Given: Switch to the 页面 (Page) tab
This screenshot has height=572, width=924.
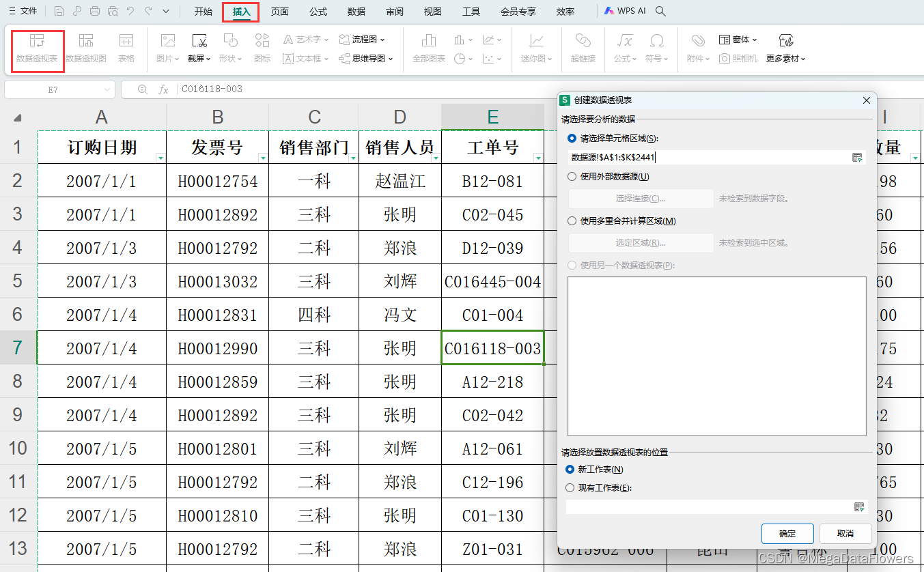Looking at the screenshot, I should click(279, 12).
